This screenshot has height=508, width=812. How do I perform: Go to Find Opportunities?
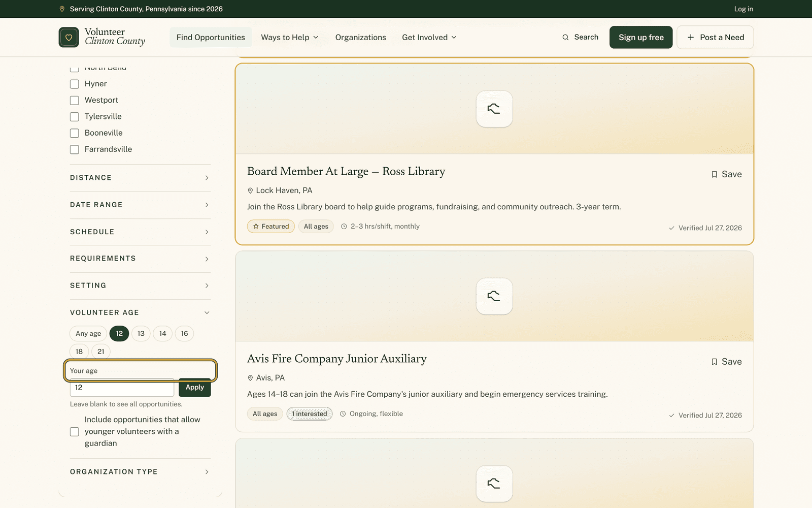pos(211,37)
